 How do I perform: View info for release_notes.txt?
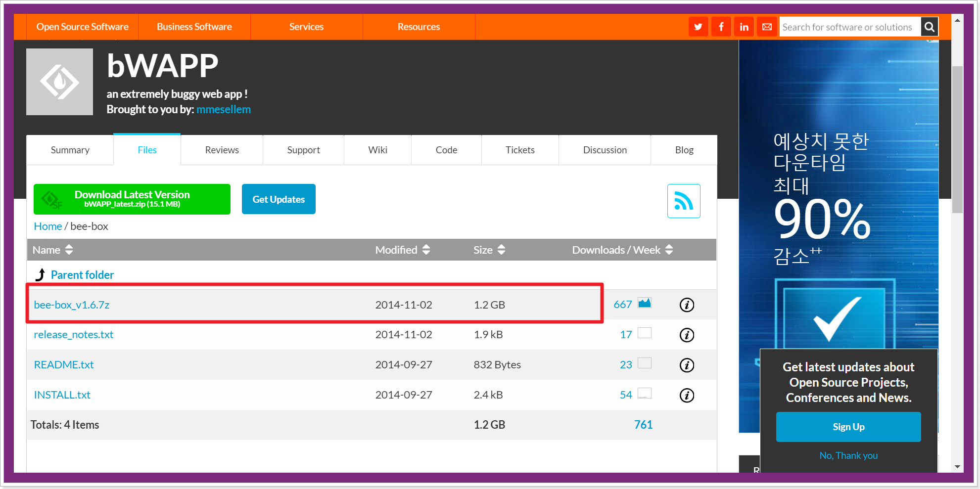click(687, 335)
